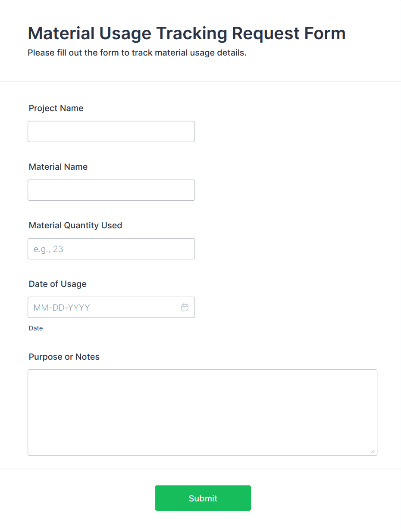
Task: Click the text area resize handle
Action: click(x=373, y=451)
